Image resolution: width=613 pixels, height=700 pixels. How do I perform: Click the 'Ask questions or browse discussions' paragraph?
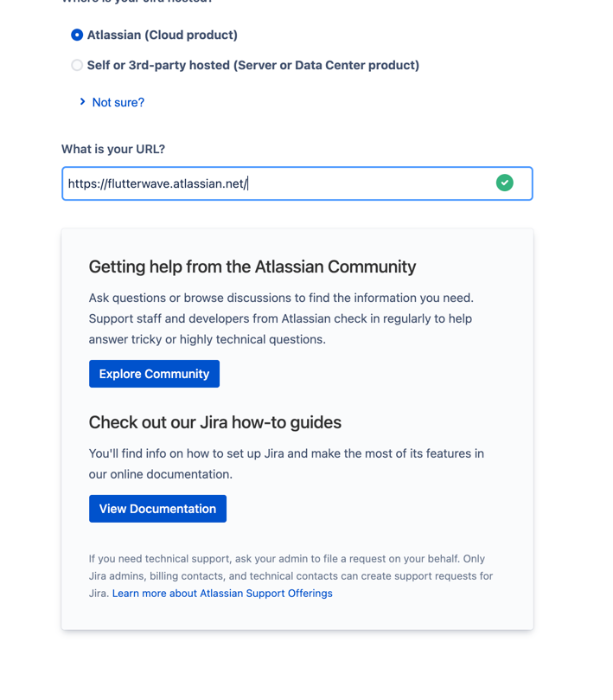point(281,298)
